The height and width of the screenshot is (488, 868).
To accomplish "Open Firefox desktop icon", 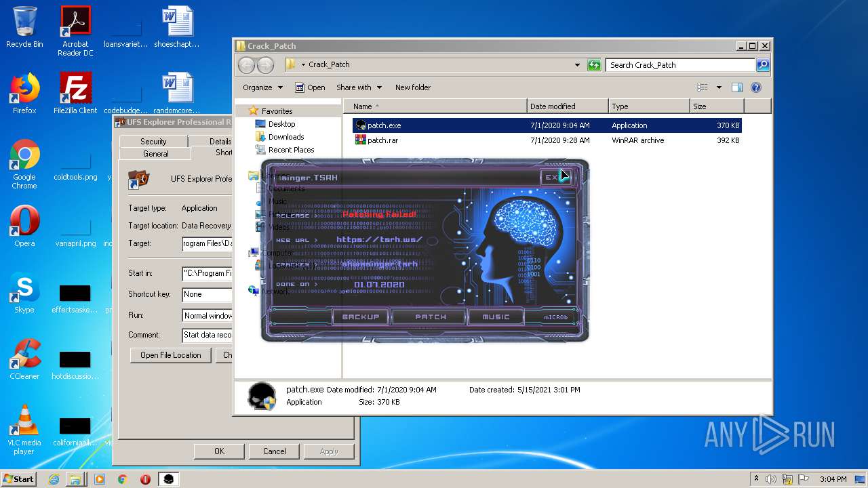I will 24,94.
